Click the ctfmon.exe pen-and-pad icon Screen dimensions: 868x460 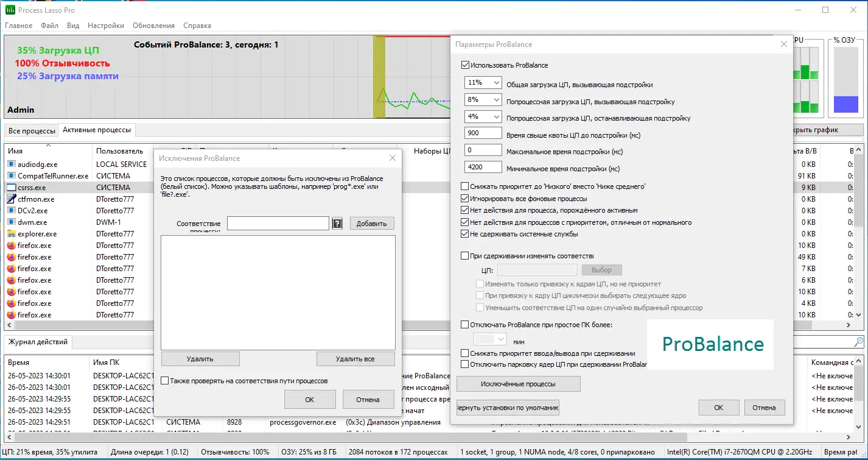(x=12, y=199)
